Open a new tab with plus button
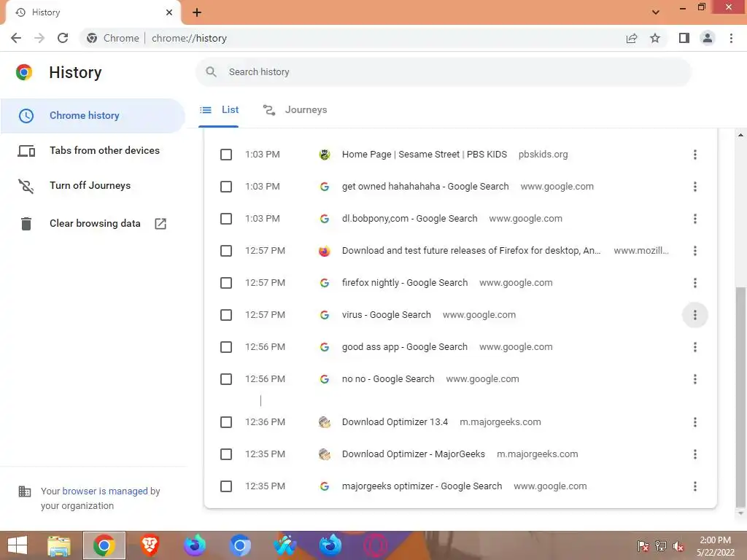Screen dimensions: 747x560 pyautogui.click(x=197, y=12)
